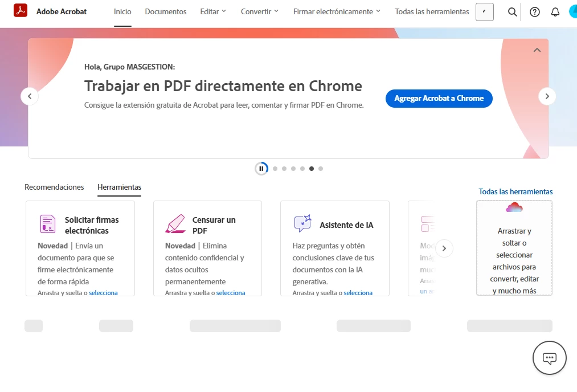
Task: Switch to the Recomendaciones tab
Action: (x=54, y=187)
